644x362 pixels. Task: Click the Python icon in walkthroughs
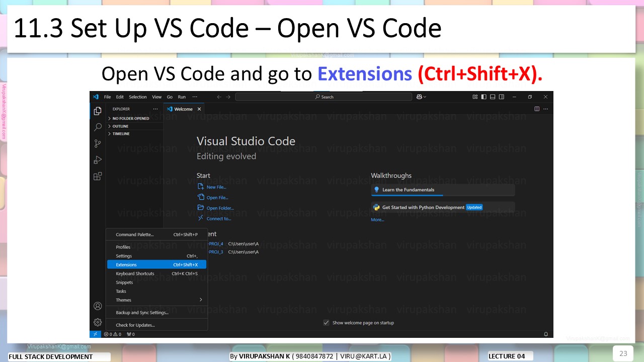(376, 207)
